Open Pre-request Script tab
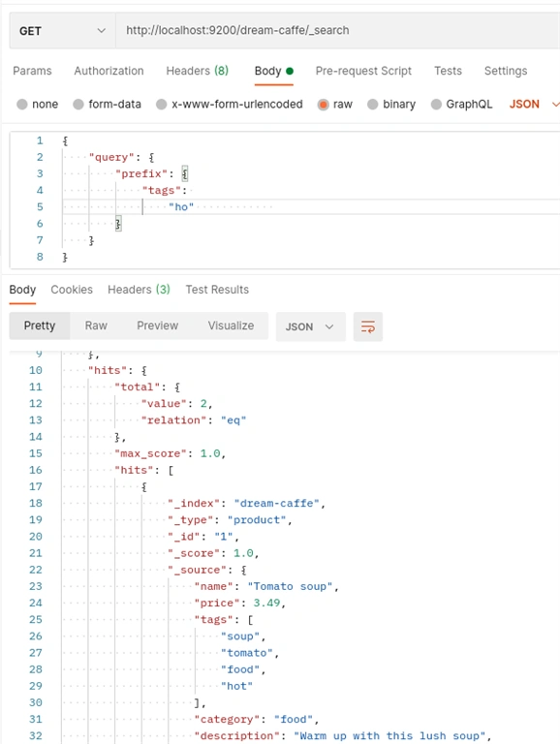The width and height of the screenshot is (560, 744). tap(363, 71)
